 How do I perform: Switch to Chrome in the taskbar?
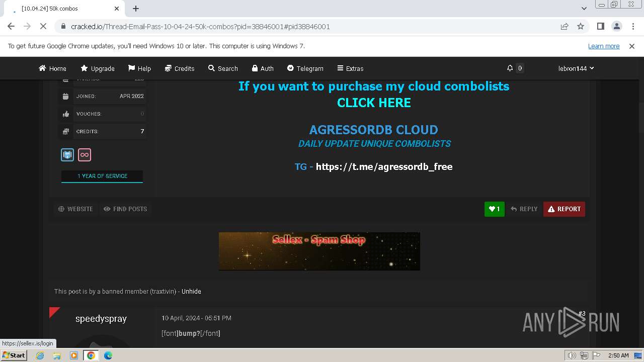[x=91, y=355]
